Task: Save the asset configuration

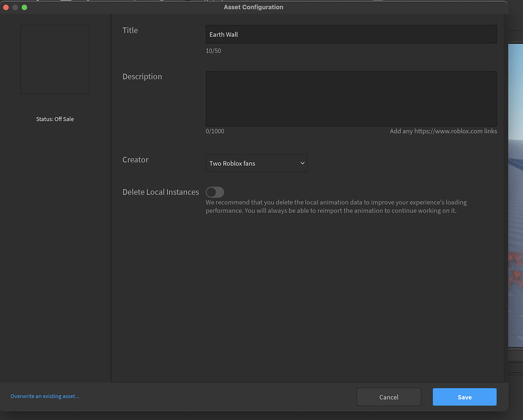Action: [x=464, y=396]
